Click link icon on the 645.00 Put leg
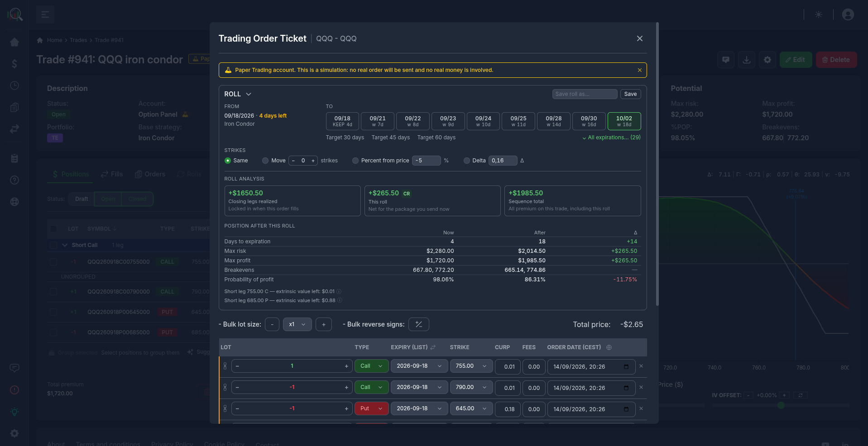The height and width of the screenshot is (446, 868). (x=225, y=408)
